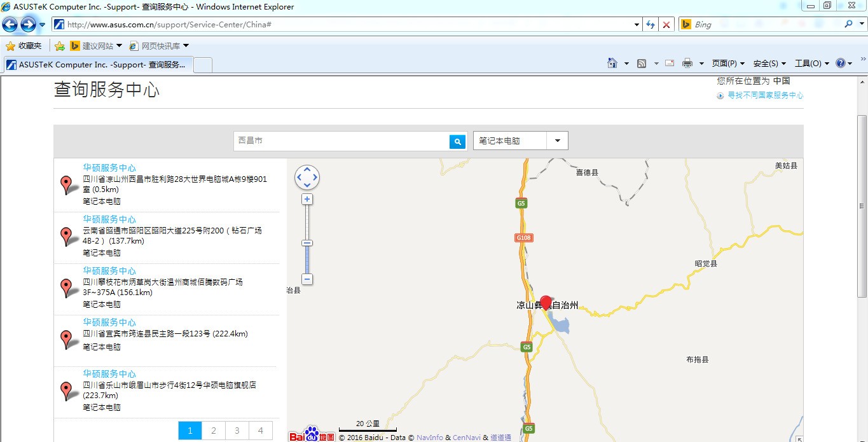868x442 pixels.
Task: Refresh the page with the refresh icon
Action: point(651,24)
